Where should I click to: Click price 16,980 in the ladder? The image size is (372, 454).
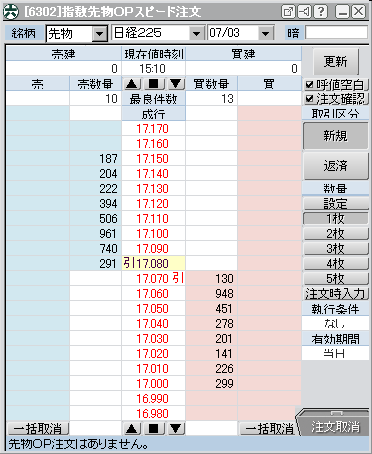153,414
